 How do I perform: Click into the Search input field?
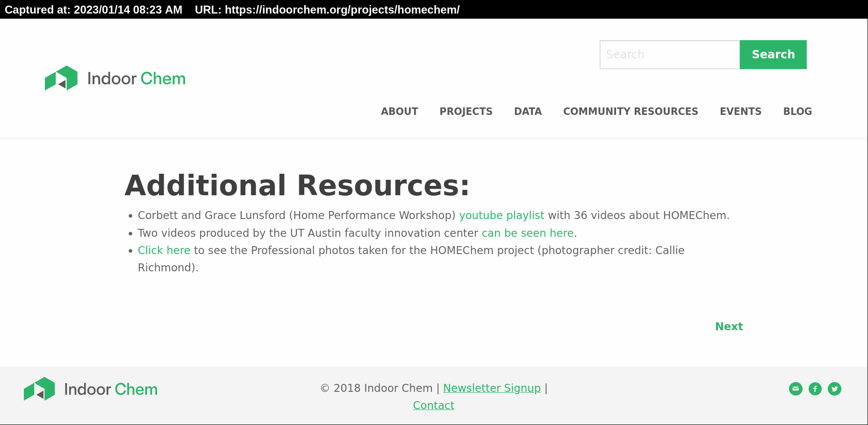pos(669,55)
